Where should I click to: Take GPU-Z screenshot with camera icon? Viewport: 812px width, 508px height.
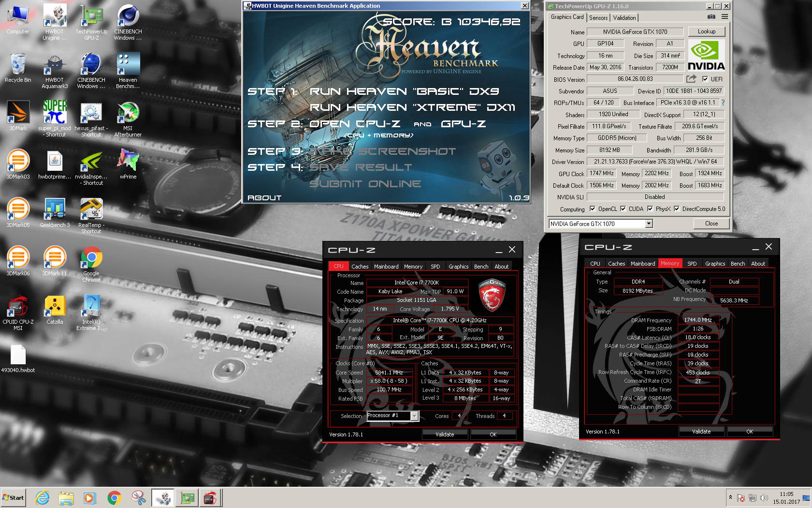tap(711, 17)
